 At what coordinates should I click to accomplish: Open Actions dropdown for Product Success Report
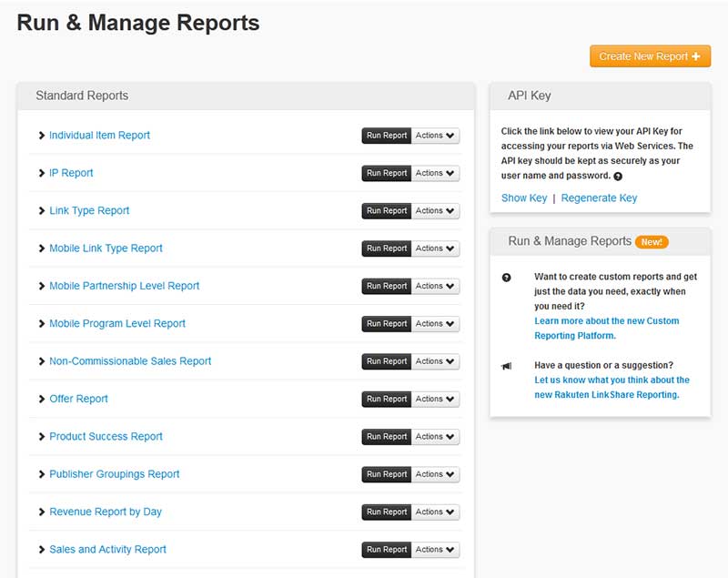[x=436, y=437]
